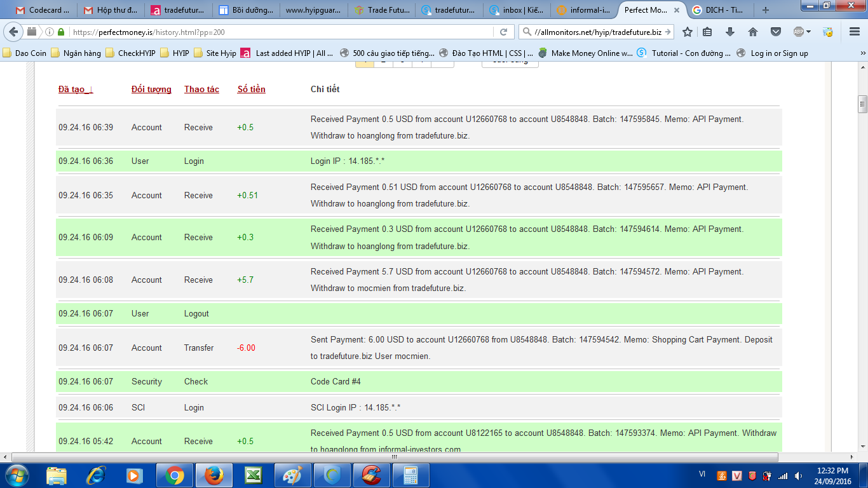
Task: Bookmark this page with the star icon
Action: [x=687, y=32]
